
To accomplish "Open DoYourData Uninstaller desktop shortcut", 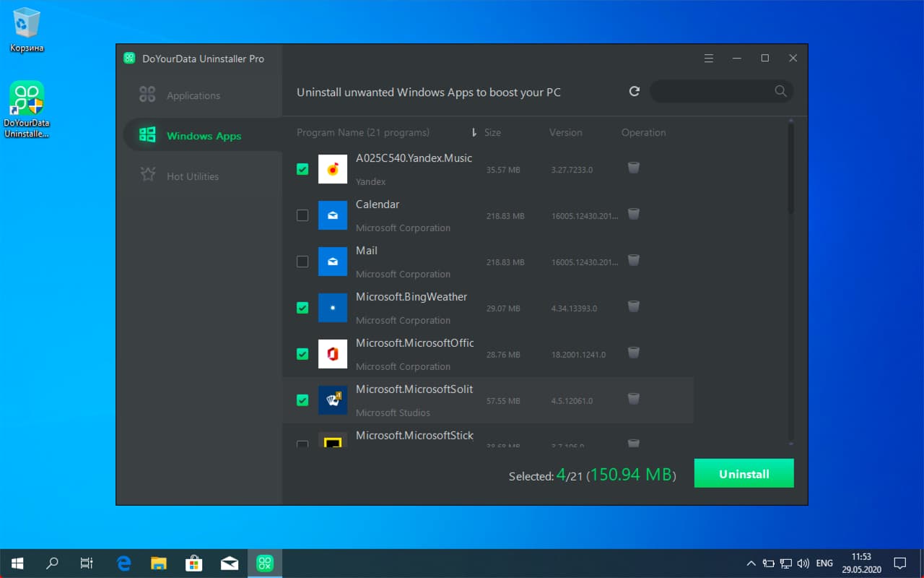I will 27,110.
